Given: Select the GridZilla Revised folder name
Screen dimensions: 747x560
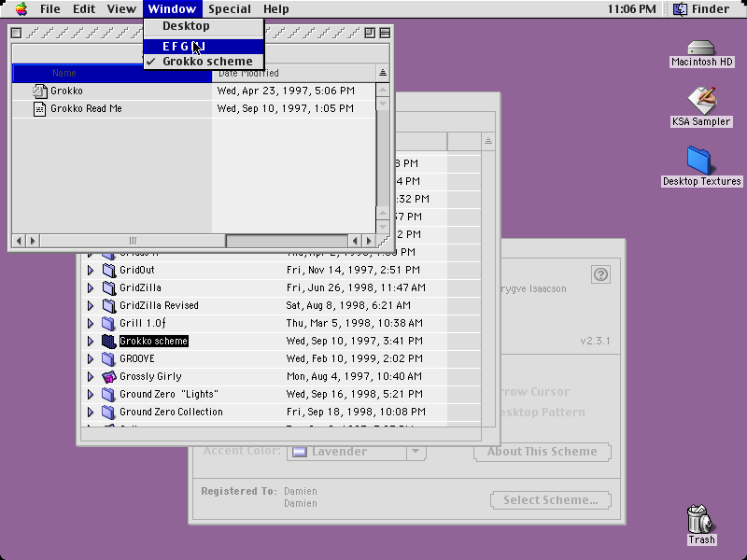Looking at the screenshot, I should click(x=159, y=305).
